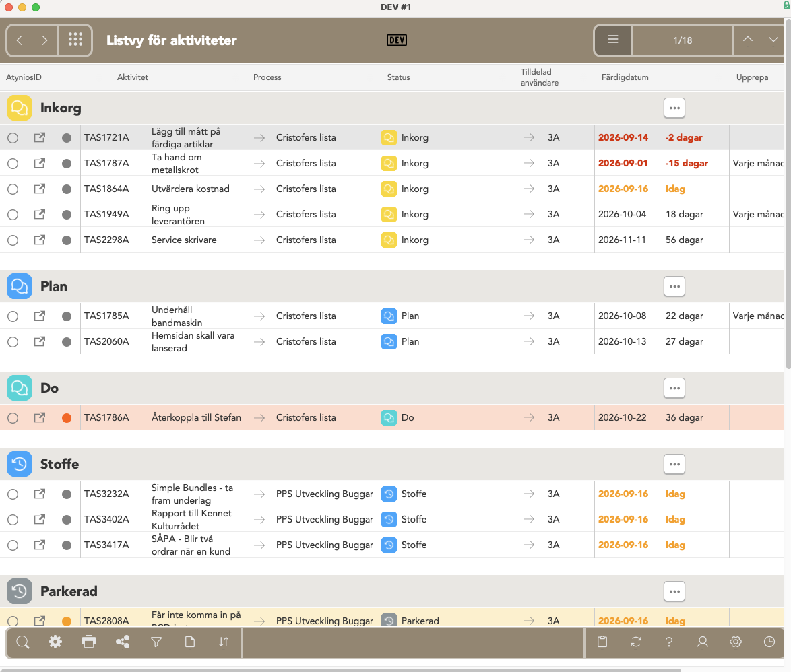Open the user profile icon
This screenshot has height=672, width=791.
(703, 642)
